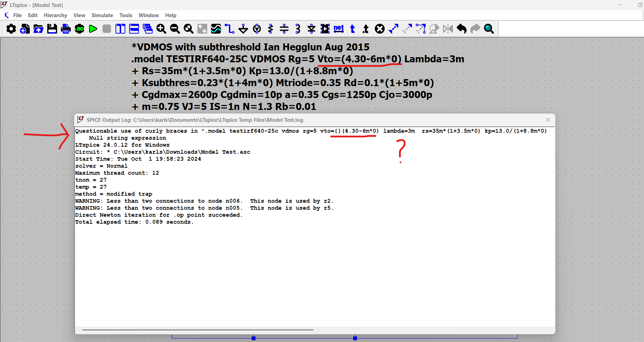The height and width of the screenshot is (342, 644).
Task: Undo the last action
Action: tap(462, 29)
